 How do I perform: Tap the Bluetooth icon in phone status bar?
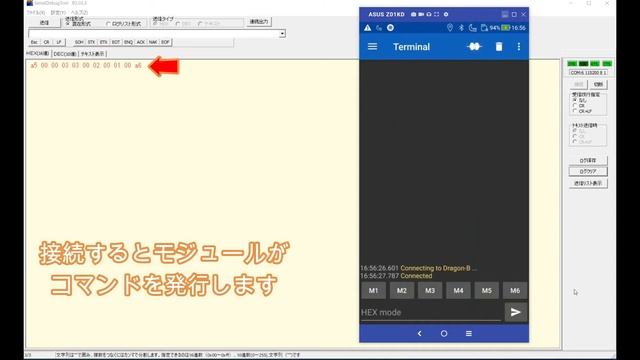coord(461,28)
